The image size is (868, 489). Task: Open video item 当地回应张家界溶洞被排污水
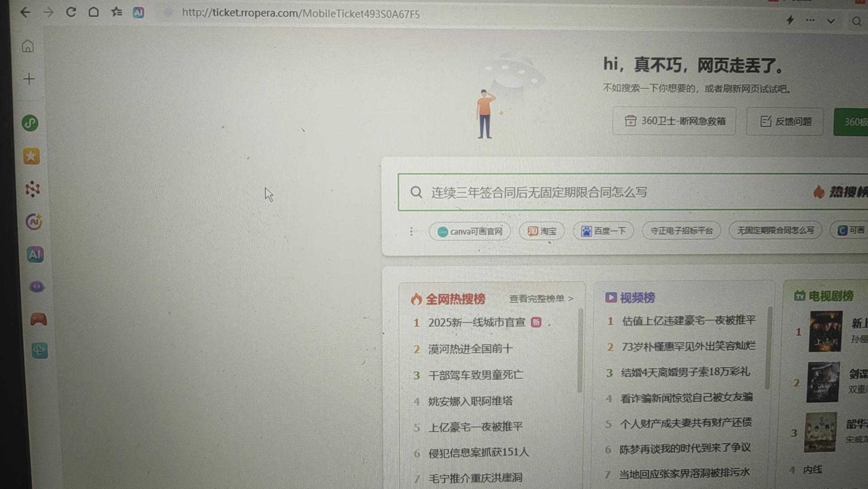(x=684, y=474)
